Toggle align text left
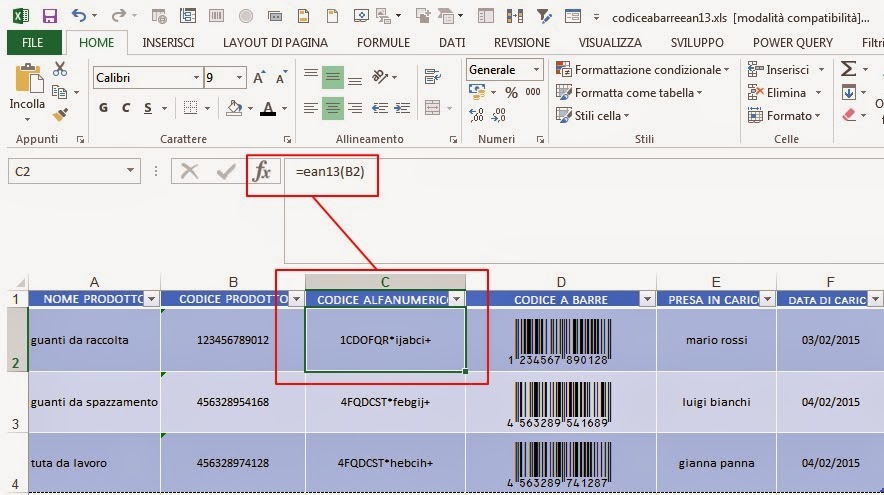The image size is (884, 495). pos(311,108)
